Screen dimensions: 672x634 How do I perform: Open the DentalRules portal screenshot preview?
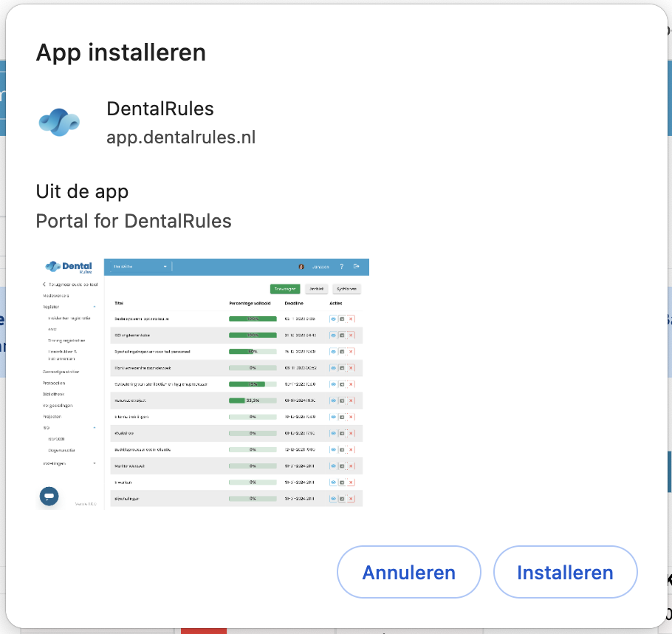pos(203,384)
